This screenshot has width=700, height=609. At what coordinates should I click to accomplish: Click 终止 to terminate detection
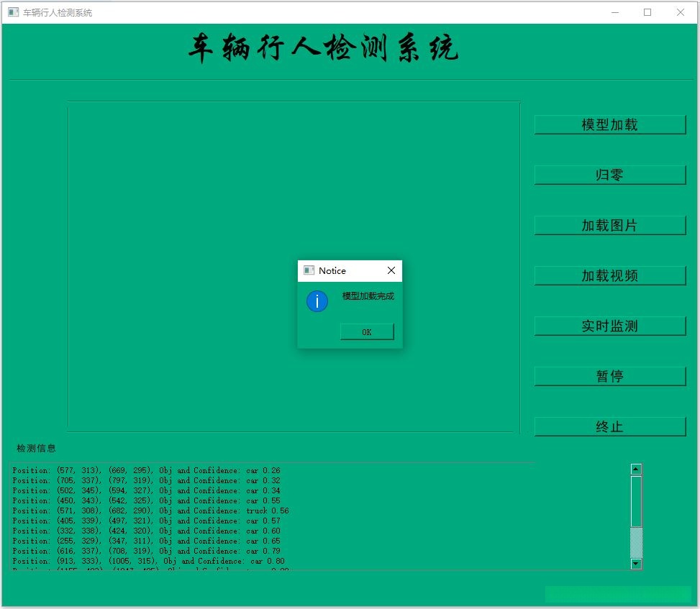(x=609, y=426)
